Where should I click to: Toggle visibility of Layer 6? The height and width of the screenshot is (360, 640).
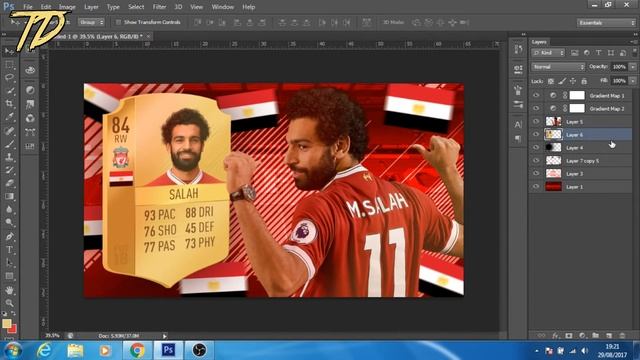[536, 134]
